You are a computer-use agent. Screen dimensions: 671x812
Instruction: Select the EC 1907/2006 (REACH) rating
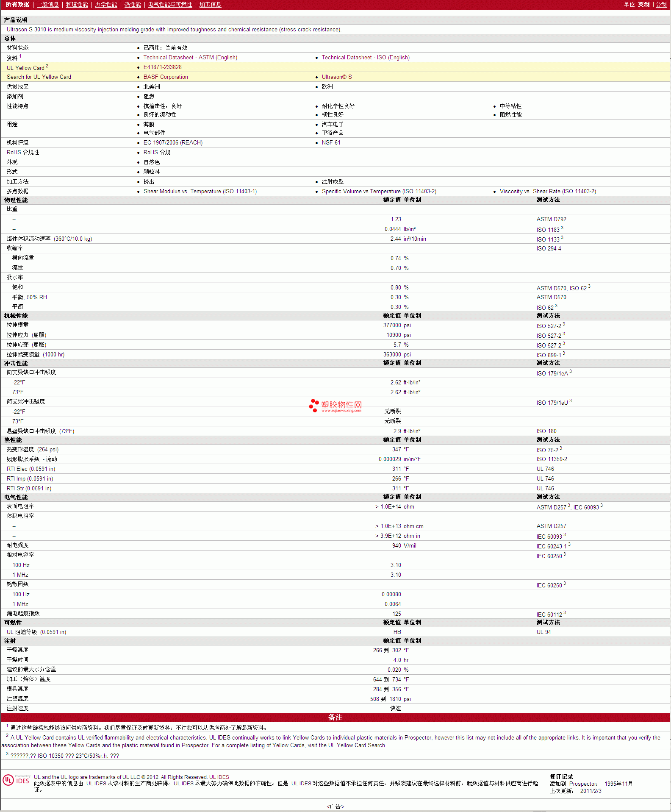(173, 142)
